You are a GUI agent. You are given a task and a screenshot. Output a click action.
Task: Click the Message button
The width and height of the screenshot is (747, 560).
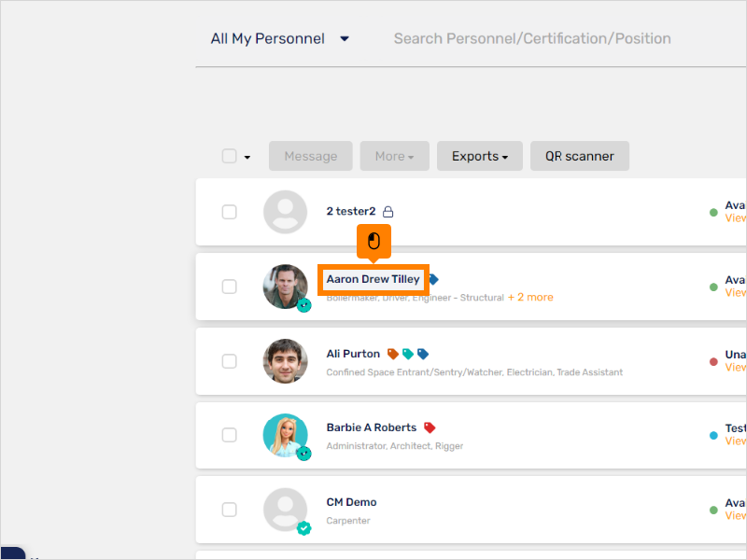coord(310,156)
